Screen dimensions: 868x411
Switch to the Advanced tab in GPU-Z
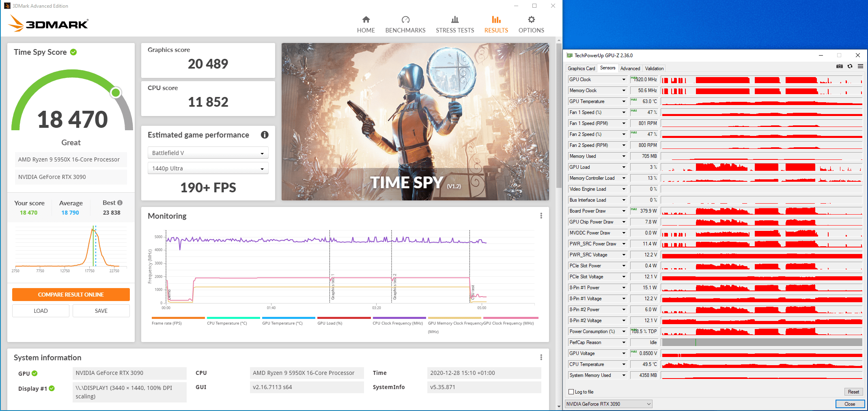tap(630, 69)
